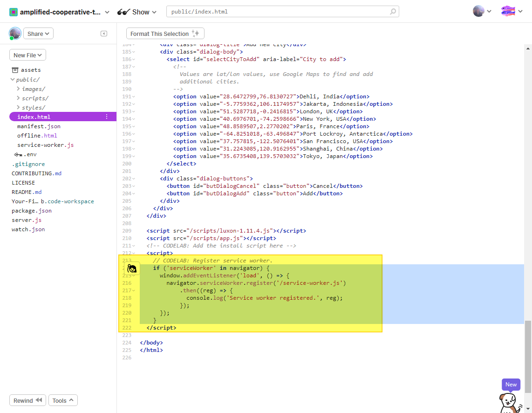Open the project name dropdown
Image resolution: width=532 pixels, height=413 pixels.
pyautogui.click(x=107, y=12)
